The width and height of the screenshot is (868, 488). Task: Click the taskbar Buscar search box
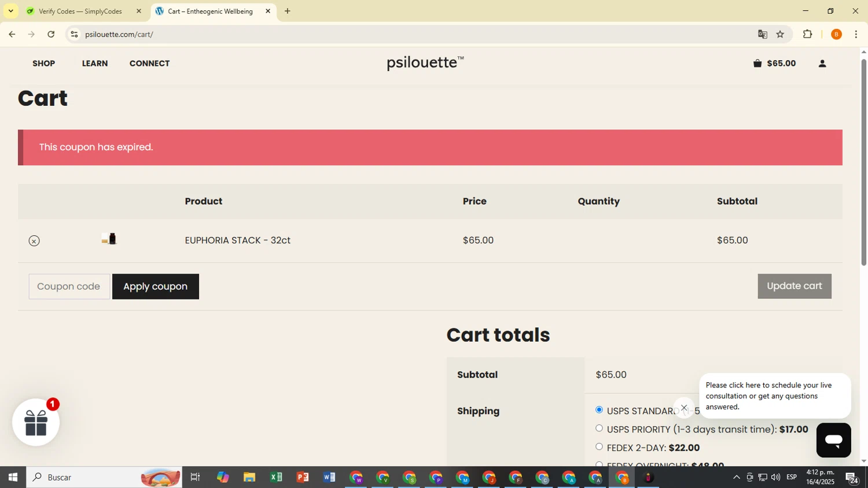[x=104, y=478]
